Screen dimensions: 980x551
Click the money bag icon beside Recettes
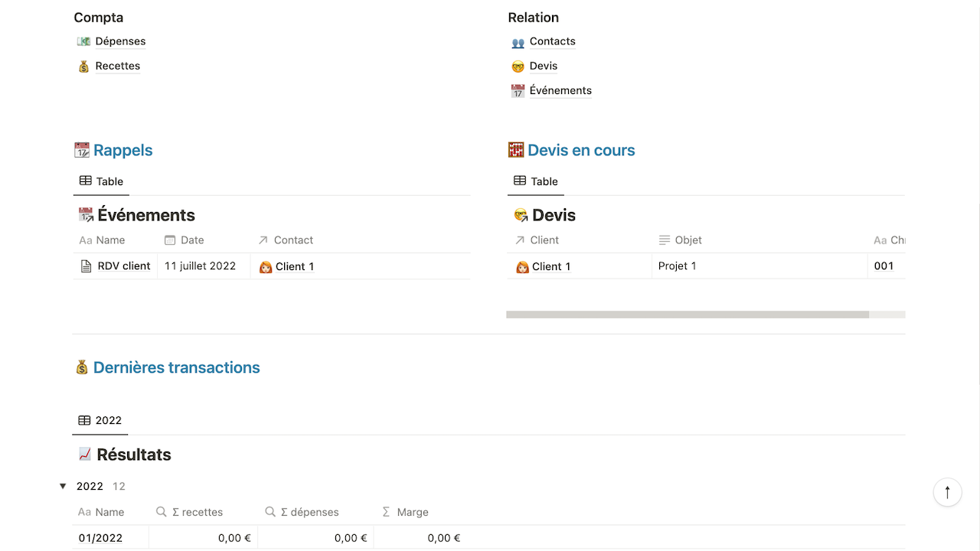pos(83,67)
